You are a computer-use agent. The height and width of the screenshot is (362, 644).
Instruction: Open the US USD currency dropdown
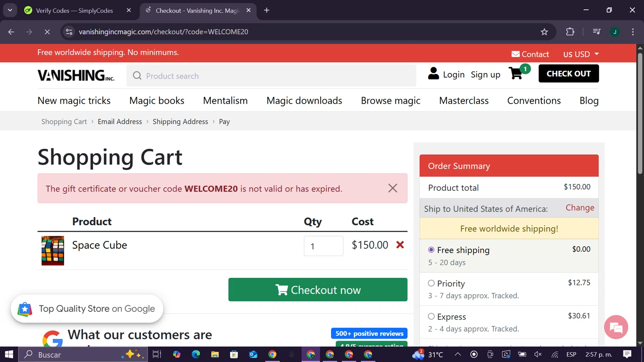click(581, 54)
